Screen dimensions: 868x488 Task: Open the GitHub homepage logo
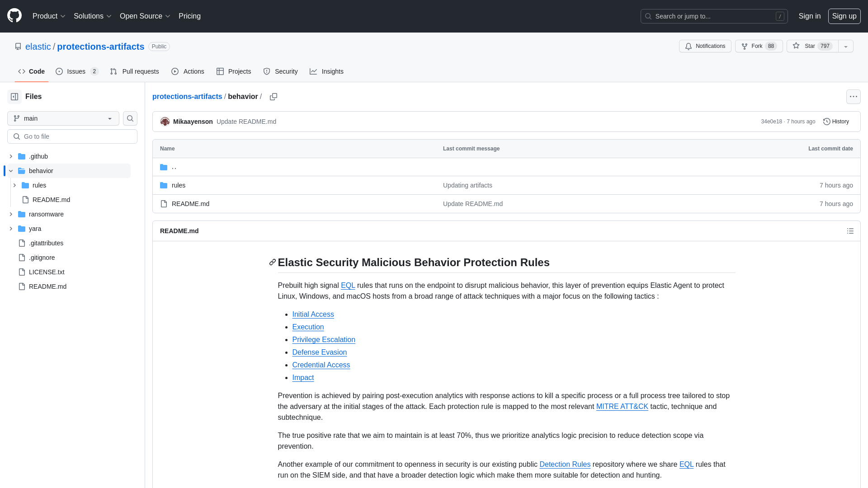click(14, 16)
